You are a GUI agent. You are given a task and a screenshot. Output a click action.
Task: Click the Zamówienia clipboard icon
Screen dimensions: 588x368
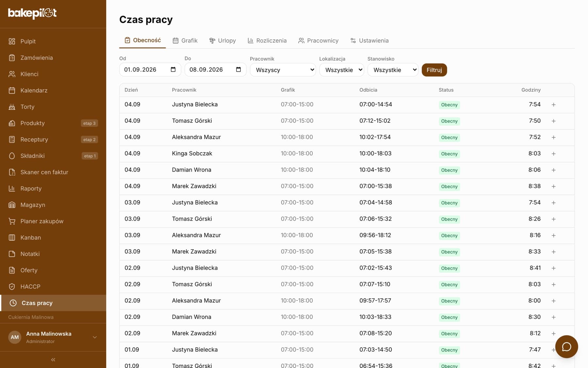[x=12, y=58]
